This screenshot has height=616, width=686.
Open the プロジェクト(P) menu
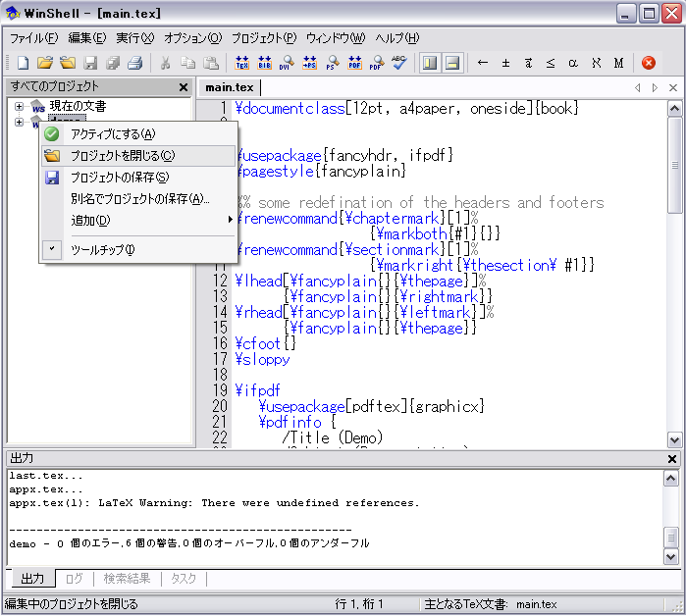(x=264, y=38)
